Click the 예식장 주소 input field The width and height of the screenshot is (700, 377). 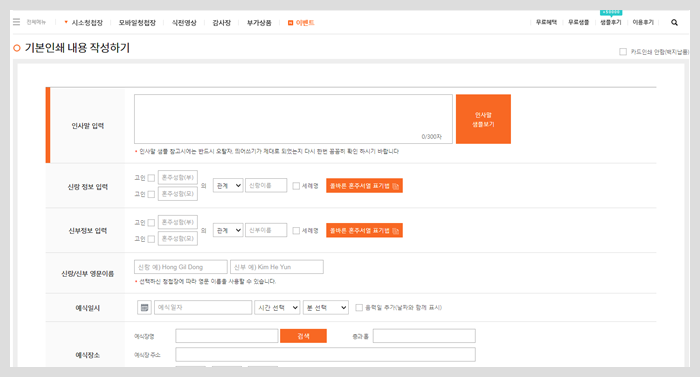325,355
